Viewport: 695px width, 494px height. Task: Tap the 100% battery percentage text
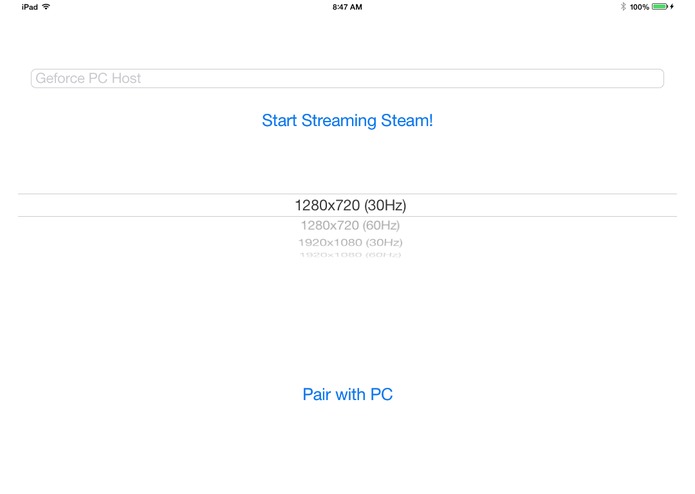tap(639, 7)
